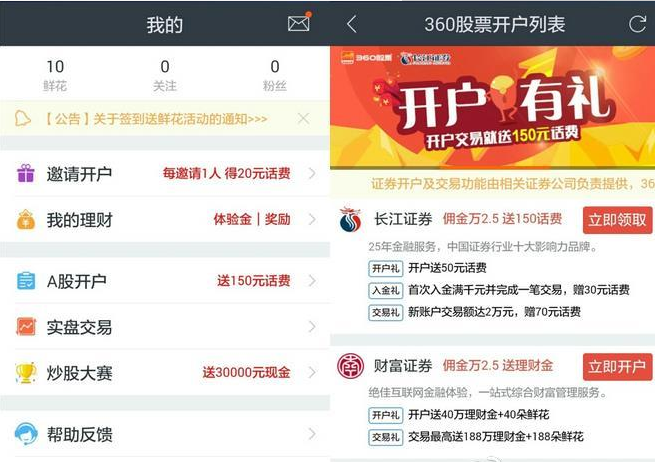Tap the back arrow in 360股票开户列表 header
Viewport: 655px width, 462px height.
(352, 24)
